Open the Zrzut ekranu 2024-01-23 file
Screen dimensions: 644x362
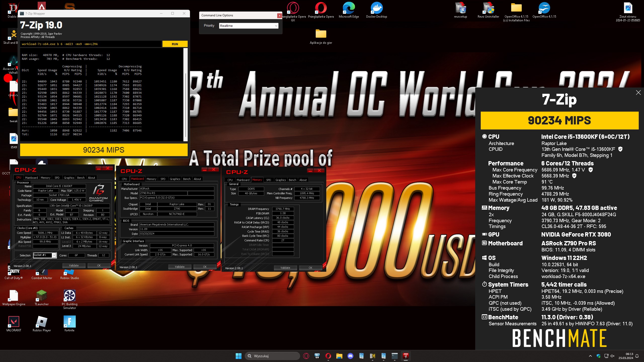pyautogui.click(x=628, y=12)
